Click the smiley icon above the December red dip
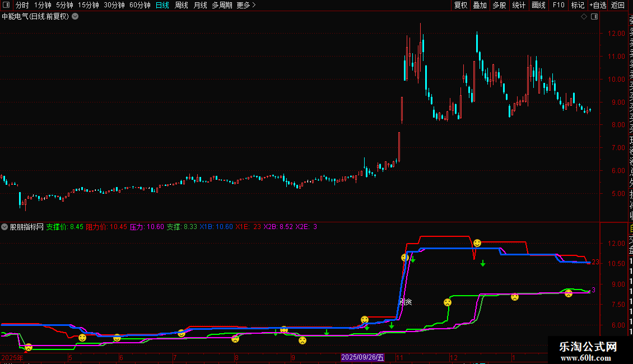This screenshot has width=633, height=364. 477,243
